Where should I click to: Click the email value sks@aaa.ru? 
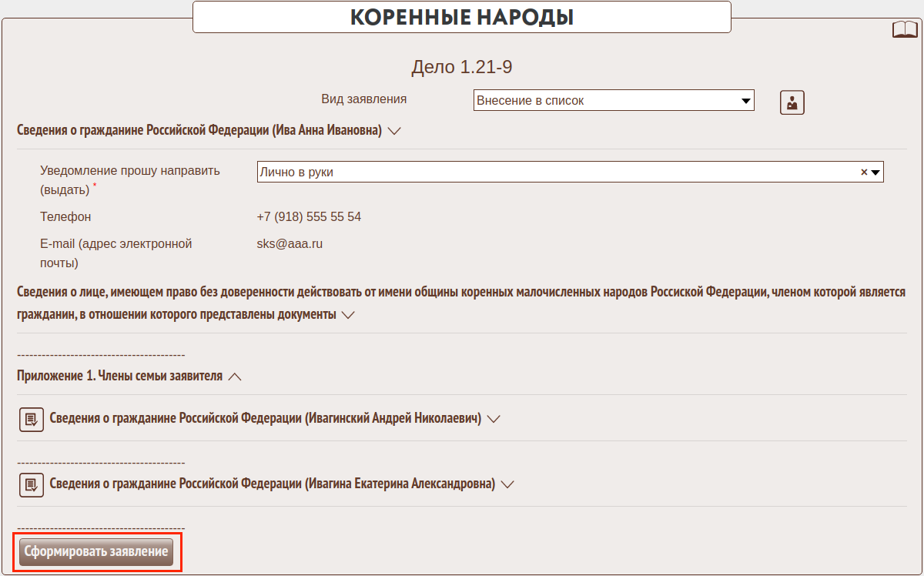[x=290, y=244]
